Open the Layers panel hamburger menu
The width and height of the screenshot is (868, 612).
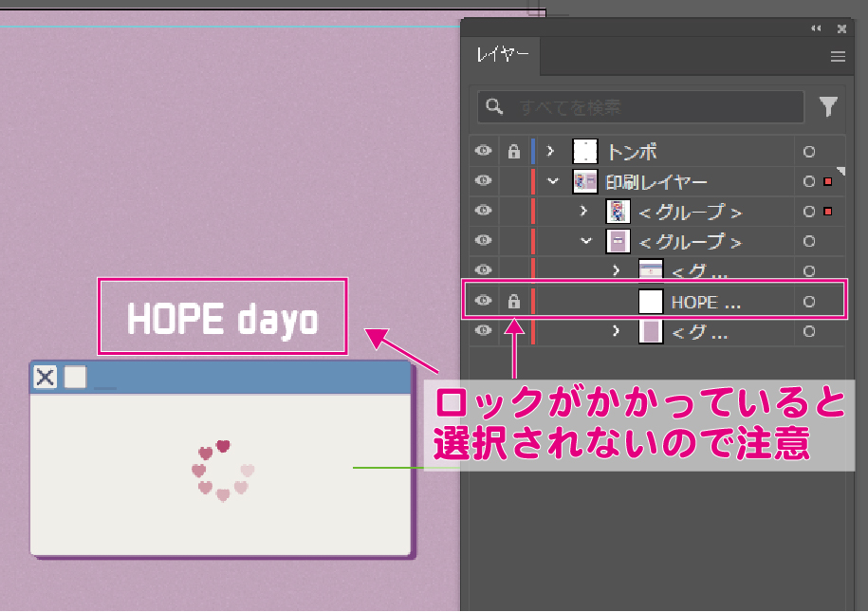click(x=838, y=57)
